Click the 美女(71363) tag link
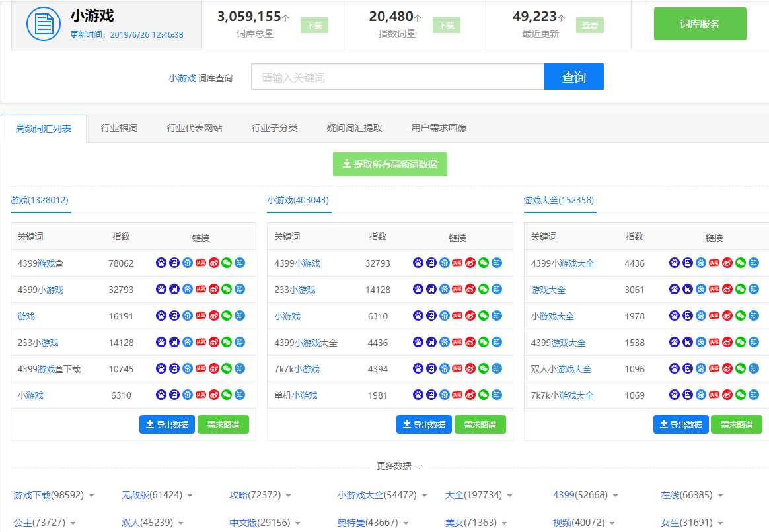This screenshot has height=532, width=769. pyautogui.click(x=471, y=523)
